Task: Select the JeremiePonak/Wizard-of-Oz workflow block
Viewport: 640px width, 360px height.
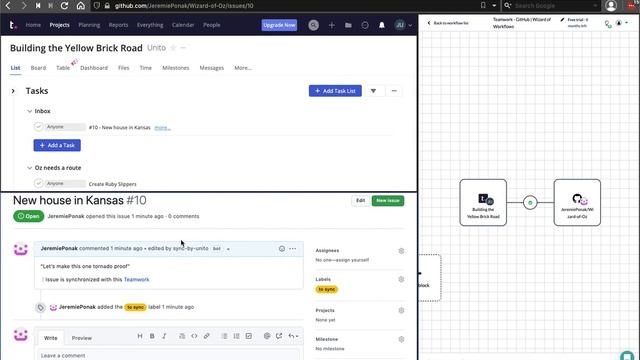Action: coord(577,202)
